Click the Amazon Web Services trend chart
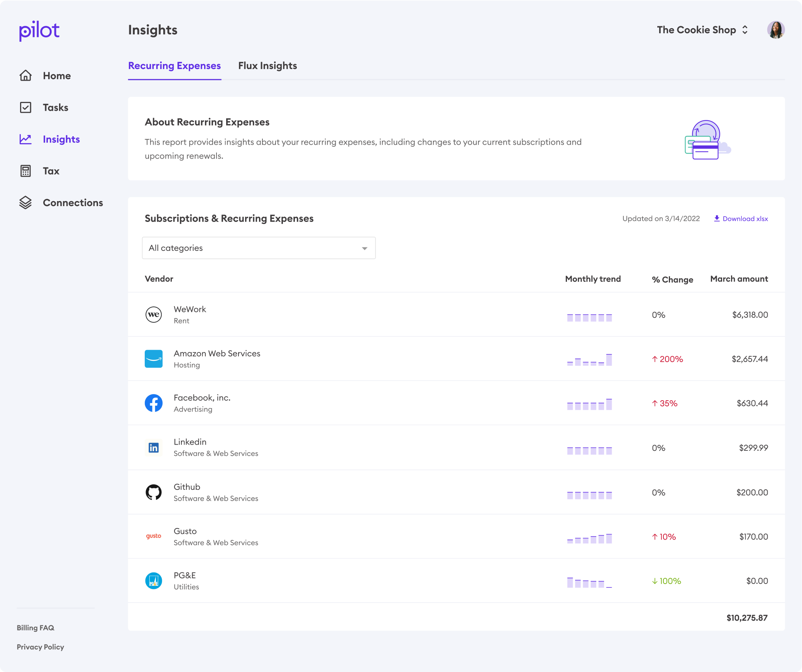Screen dimensions: 802x672 point(589,359)
